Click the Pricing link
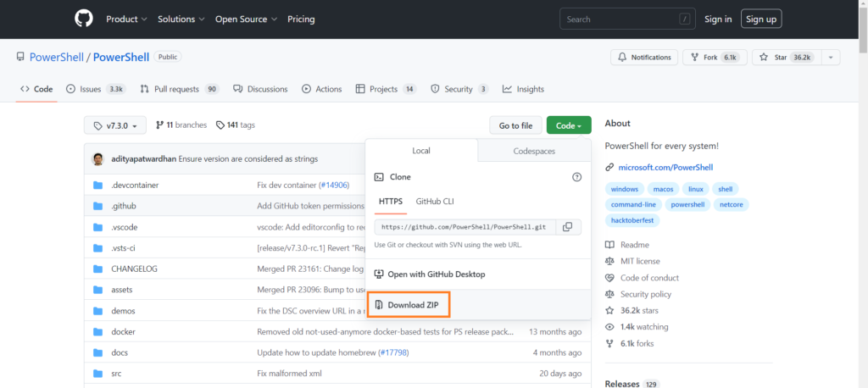 click(301, 19)
